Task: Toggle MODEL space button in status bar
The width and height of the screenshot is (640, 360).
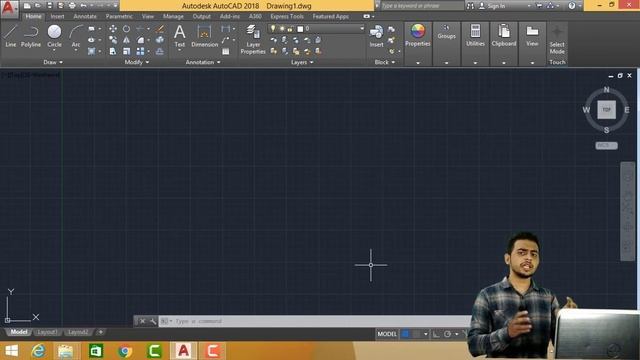Action: (x=387, y=334)
